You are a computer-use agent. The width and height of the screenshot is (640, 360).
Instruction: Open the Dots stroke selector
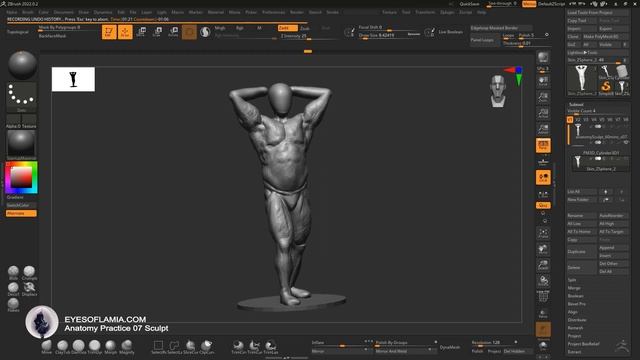pyautogui.click(x=22, y=97)
